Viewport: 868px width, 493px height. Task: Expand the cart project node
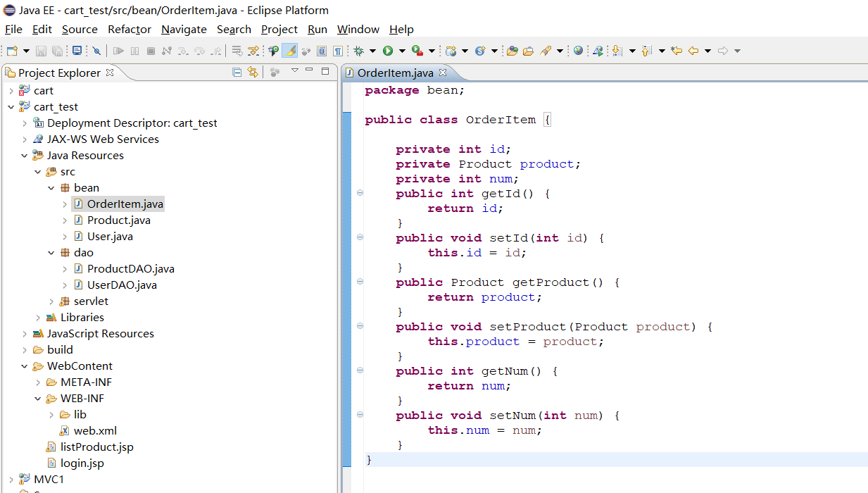click(11, 91)
